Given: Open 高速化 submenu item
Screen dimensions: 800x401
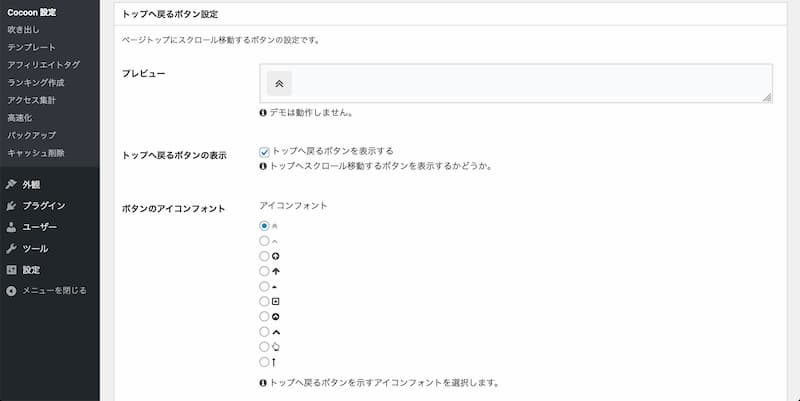Looking at the screenshot, I should 19,117.
